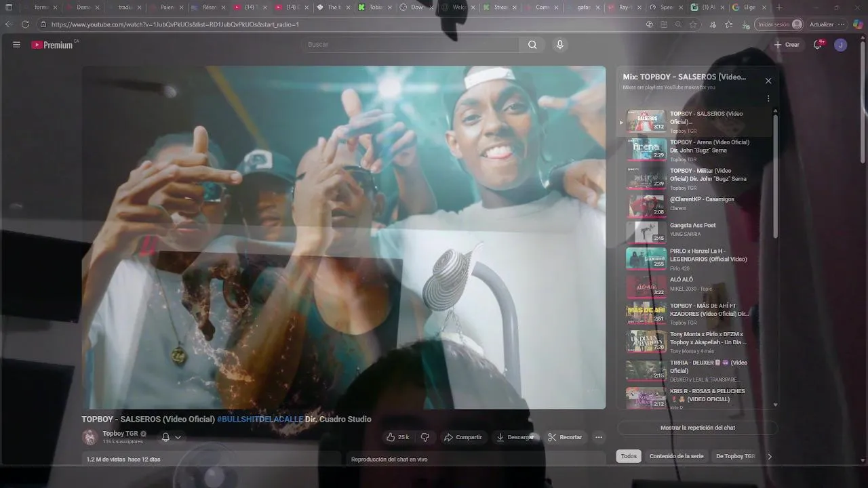This screenshot has height=488, width=868.
Task: Open the notifications bell in header
Action: [x=818, y=45]
